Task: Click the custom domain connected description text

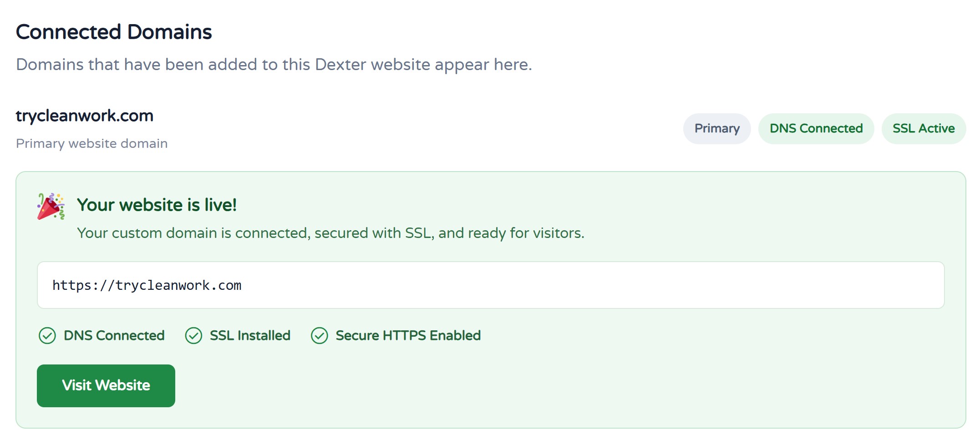Action: coord(330,233)
